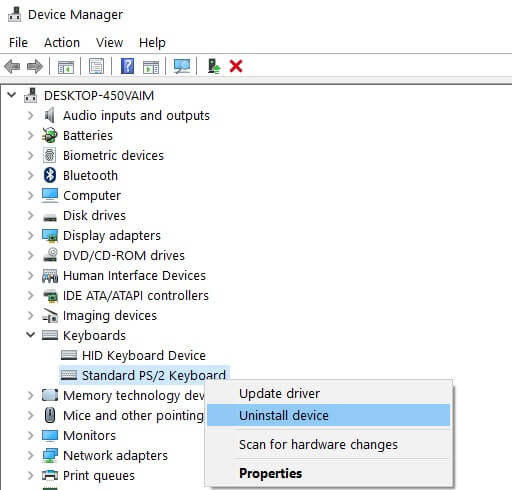Collapse the DESKTOP-450VAIM root node
The image size is (512, 490).
pos(12,95)
